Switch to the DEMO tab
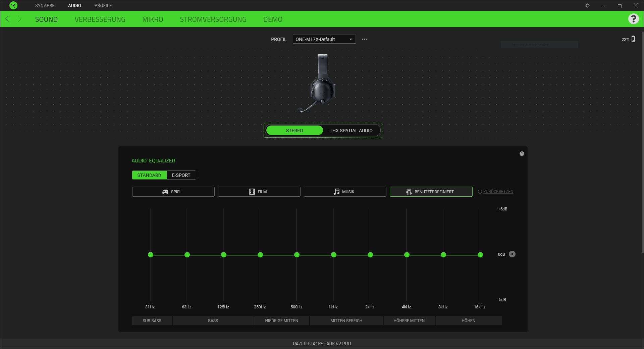The height and width of the screenshot is (349, 644). pos(273,19)
